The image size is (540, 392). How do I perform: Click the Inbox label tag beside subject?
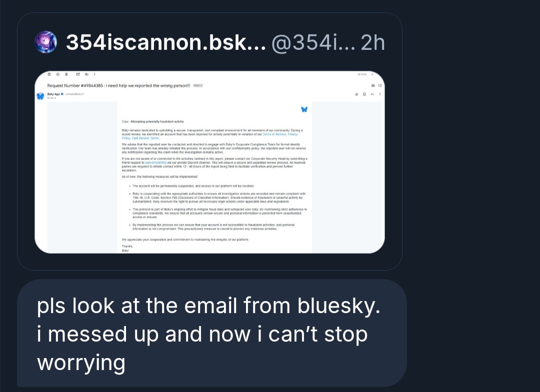(197, 85)
